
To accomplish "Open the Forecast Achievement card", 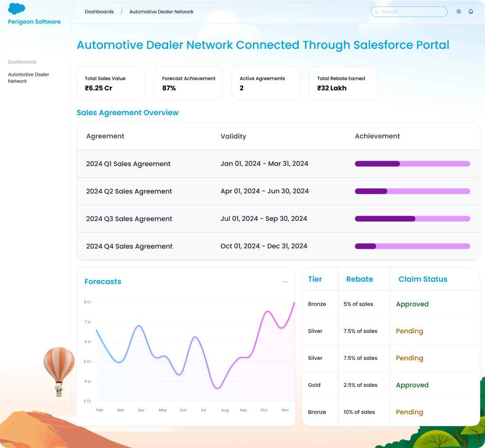I will (188, 83).
